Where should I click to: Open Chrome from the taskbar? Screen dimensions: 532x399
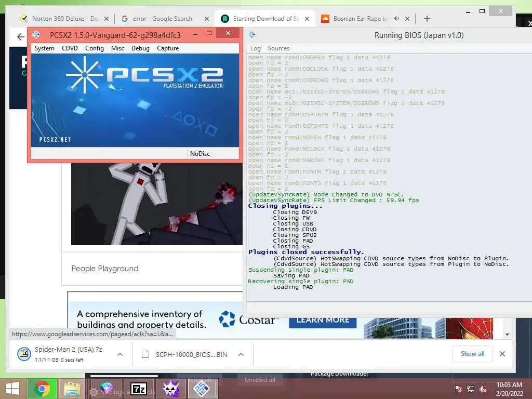pos(42,389)
